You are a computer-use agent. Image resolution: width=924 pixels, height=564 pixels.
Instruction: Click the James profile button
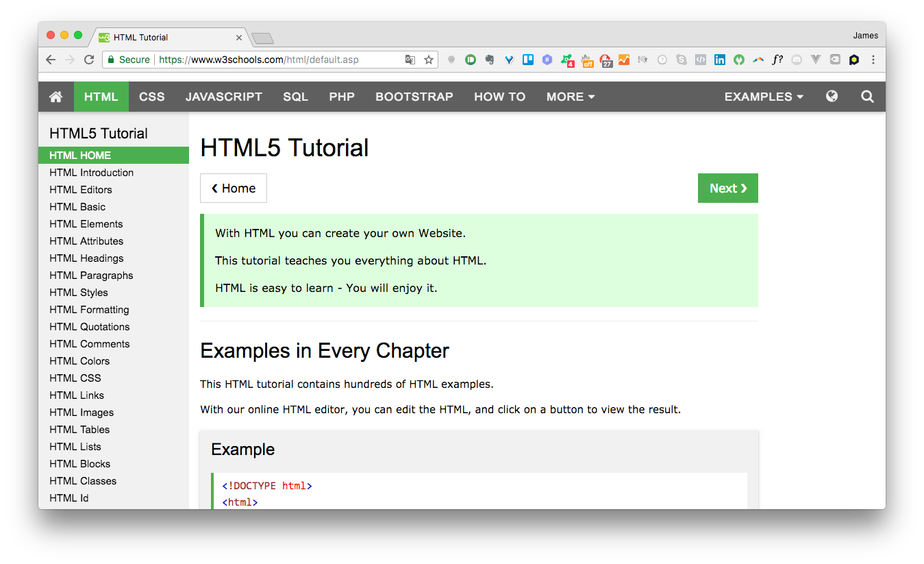[x=865, y=36]
